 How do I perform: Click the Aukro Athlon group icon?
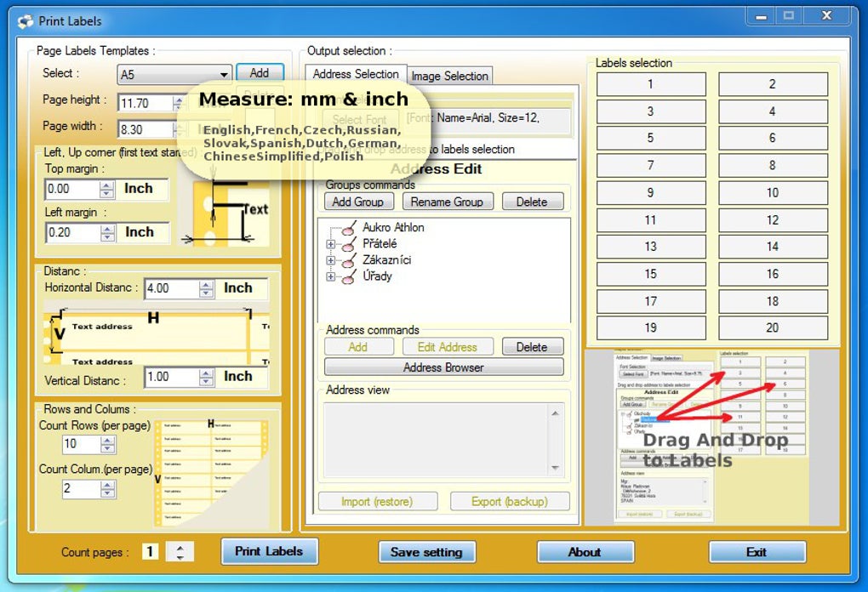click(x=349, y=227)
